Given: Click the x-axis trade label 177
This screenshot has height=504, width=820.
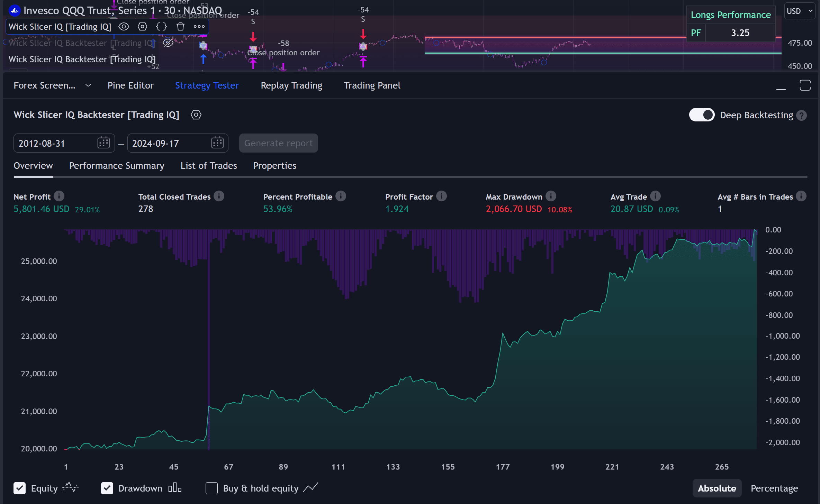Looking at the screenshot, I should (503, 467).
